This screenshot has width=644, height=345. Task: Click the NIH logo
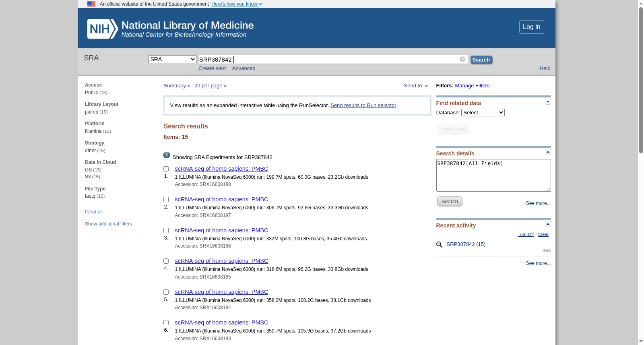pos(103,29)
